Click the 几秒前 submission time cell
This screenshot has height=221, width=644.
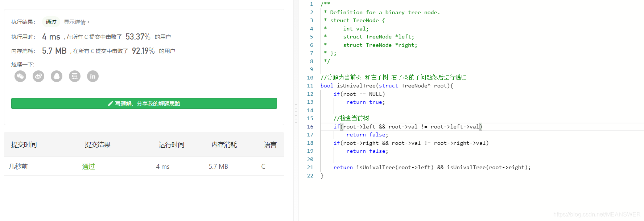click(18, 166)
